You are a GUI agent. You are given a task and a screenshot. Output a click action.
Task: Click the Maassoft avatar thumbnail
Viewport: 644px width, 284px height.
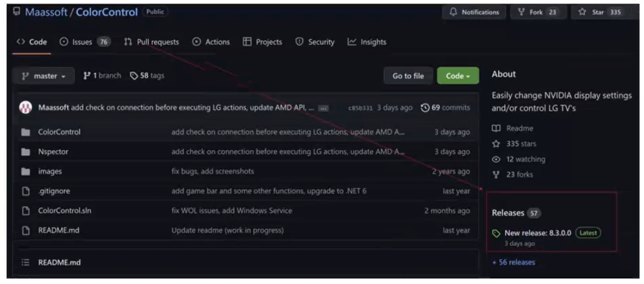tap(26, 107)
